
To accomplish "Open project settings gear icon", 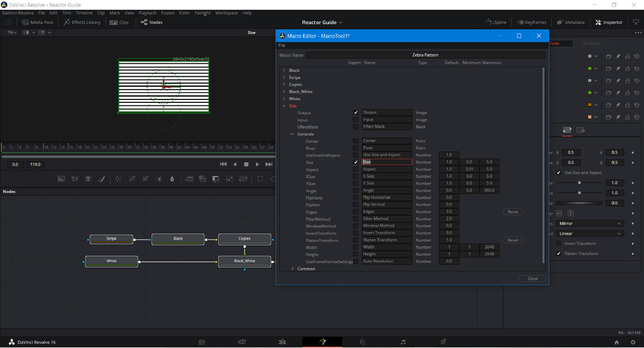I will click(x=633, y=342).
